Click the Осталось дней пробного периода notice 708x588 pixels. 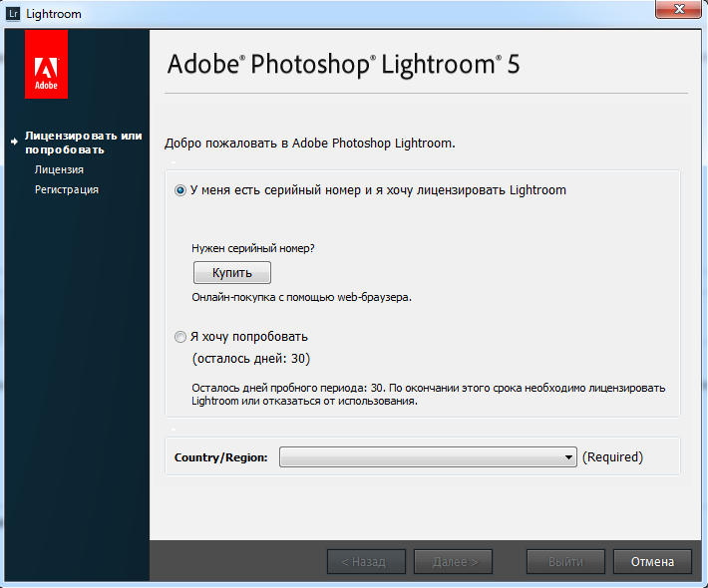tap(428, 395)
